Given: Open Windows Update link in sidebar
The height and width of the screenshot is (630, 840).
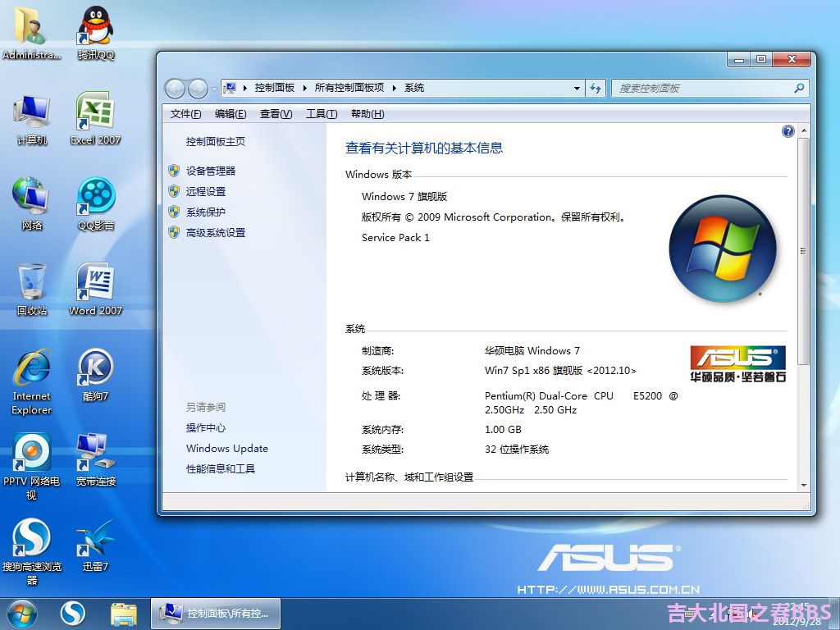Looking at the screenshot, I should [x=227, y=449].
